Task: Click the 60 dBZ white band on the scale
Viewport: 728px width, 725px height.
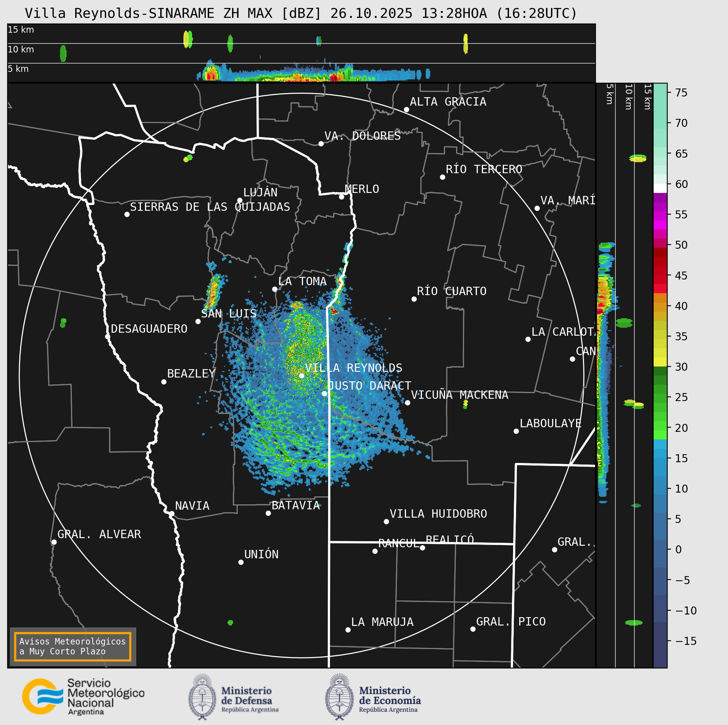Action: click(x=660, y=188)
